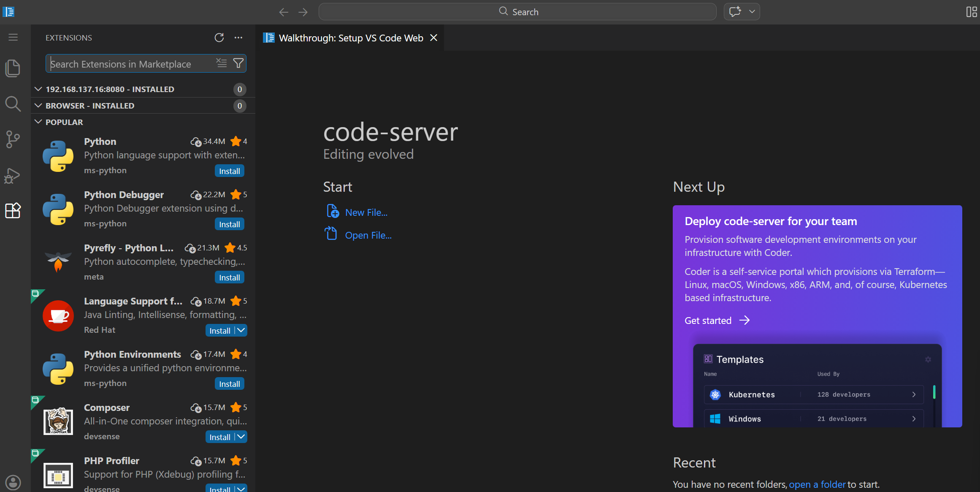Select the Extensions view icon
Viewport: 980px width, 492px height.
[x=13, y=210]
